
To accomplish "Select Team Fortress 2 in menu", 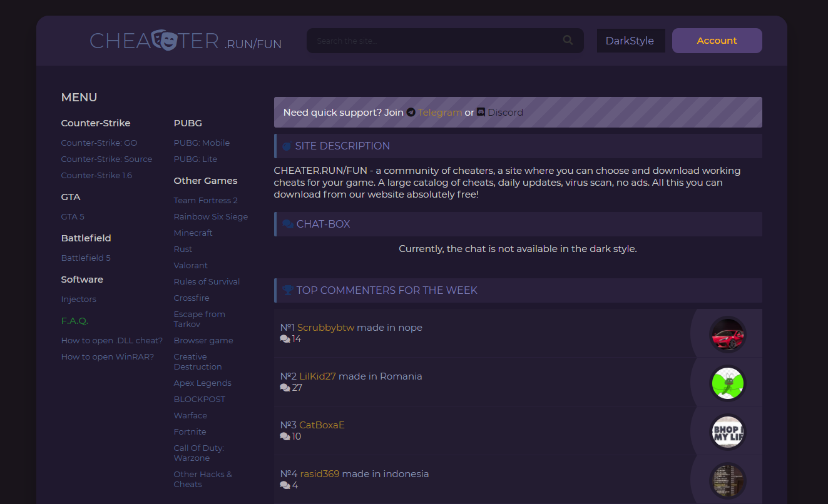I will [x=206, y=200].
